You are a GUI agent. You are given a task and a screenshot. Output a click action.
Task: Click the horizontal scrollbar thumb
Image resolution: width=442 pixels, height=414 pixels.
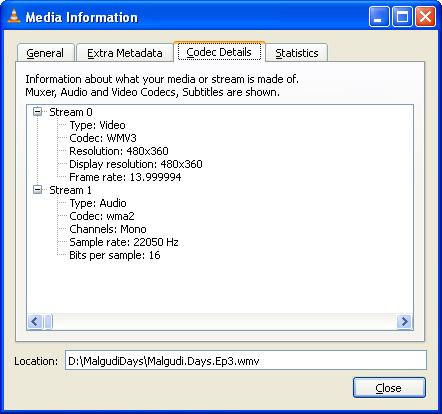point(48,322)
